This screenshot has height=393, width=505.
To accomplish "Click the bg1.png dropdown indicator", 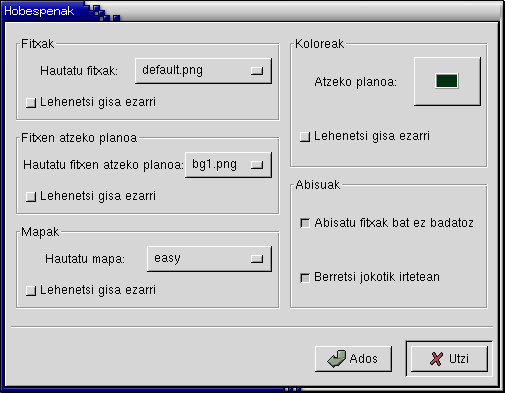I will click(257, 165).
